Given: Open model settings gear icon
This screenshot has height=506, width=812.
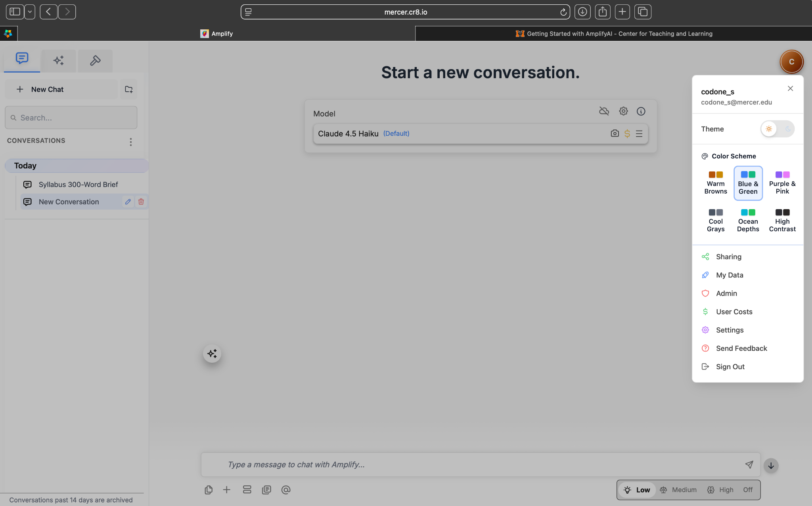Looking at the screenshot, I should [x=623, y=111].
